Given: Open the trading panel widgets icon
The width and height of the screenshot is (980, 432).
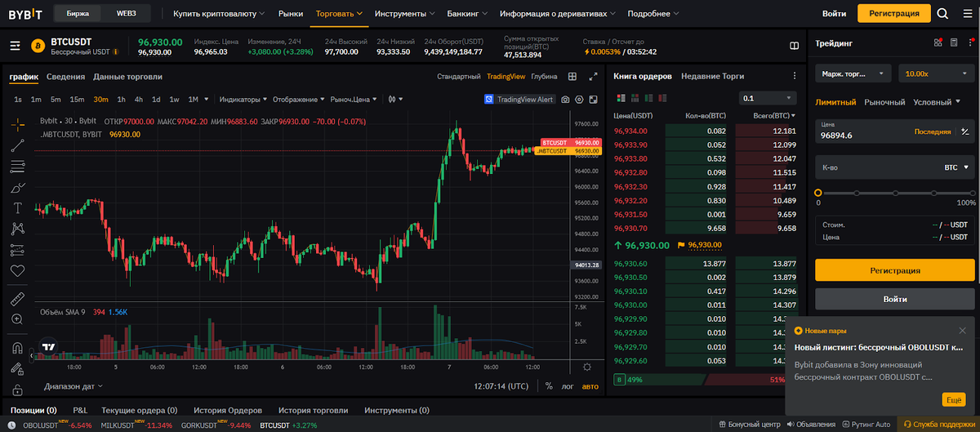Looking at the screenshot, I should click(938, 42).
